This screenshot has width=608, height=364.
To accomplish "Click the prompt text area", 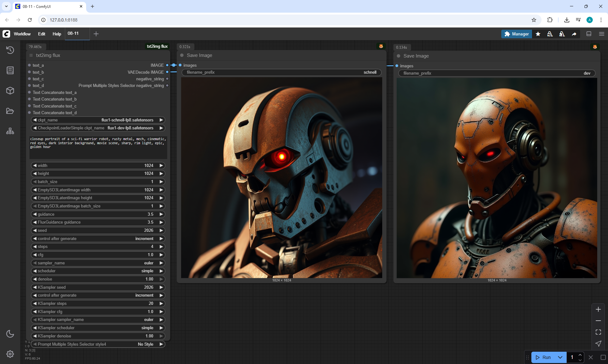I will pyautogui.click(x=98, y=147).
